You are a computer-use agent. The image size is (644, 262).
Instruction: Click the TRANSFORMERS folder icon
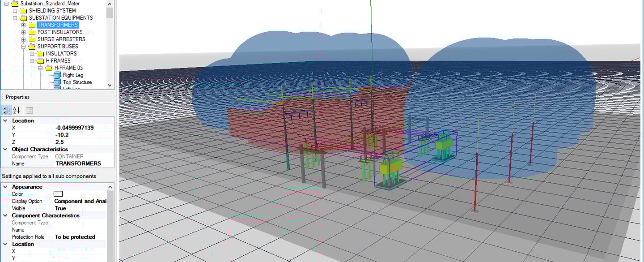pyautogui.click(x=32, y=25)
